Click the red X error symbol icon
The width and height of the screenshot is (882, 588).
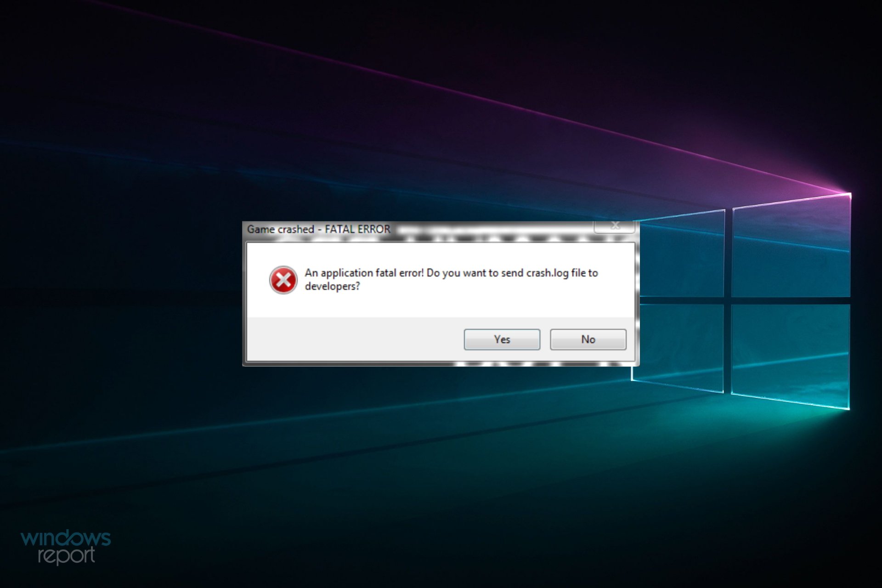click(282, 277)
